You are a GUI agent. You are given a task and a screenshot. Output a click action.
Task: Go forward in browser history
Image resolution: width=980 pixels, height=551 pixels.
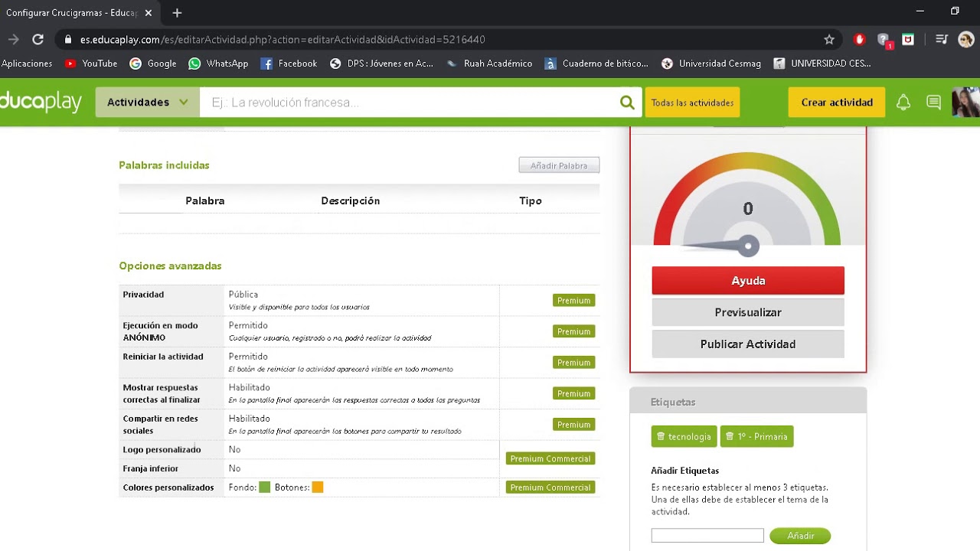13,40
